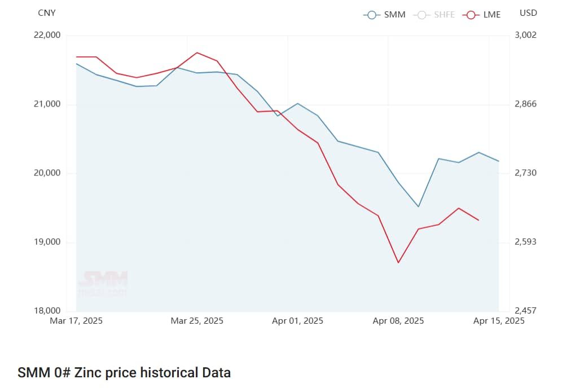Viewport: 571px width, 392px height.
Task: Toggle the SMM series via its legend label
Action: coord(394,15)
